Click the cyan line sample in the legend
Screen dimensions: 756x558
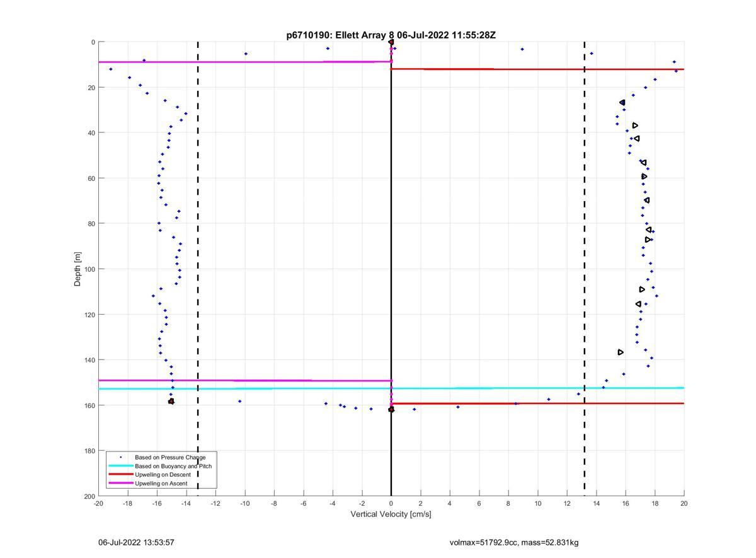pos(121,466)
